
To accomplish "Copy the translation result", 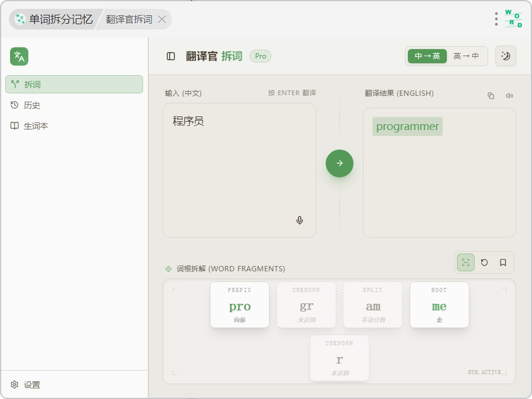I will 491,96.
